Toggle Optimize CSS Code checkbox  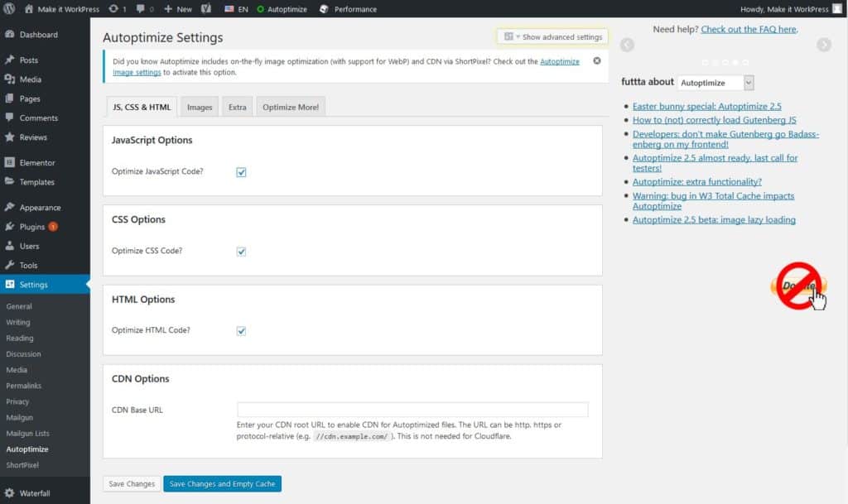241,252
